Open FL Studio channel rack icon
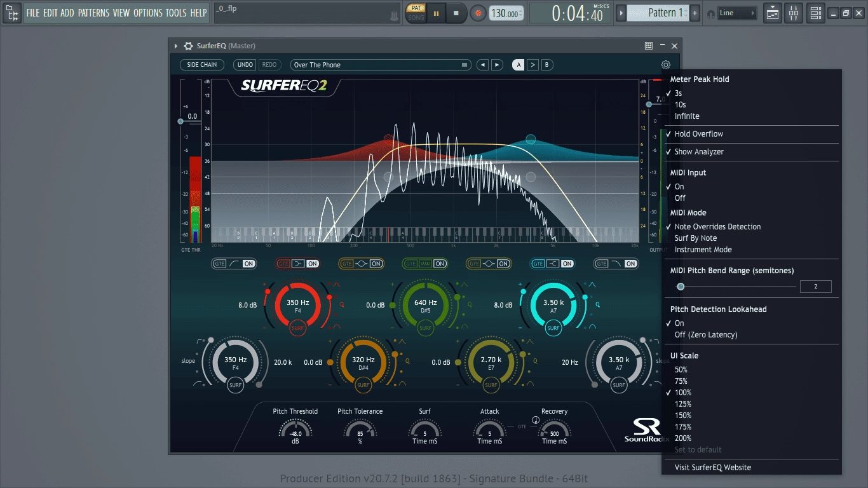The width and height of the screenshot is (868, 488). pos(815,13)
